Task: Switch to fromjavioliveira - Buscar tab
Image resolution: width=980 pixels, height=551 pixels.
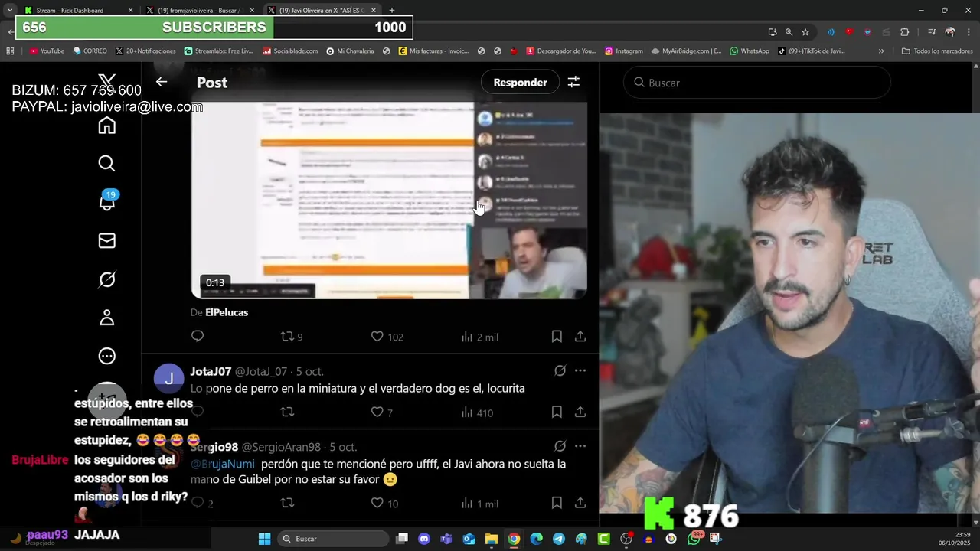Action: point(199,11)
